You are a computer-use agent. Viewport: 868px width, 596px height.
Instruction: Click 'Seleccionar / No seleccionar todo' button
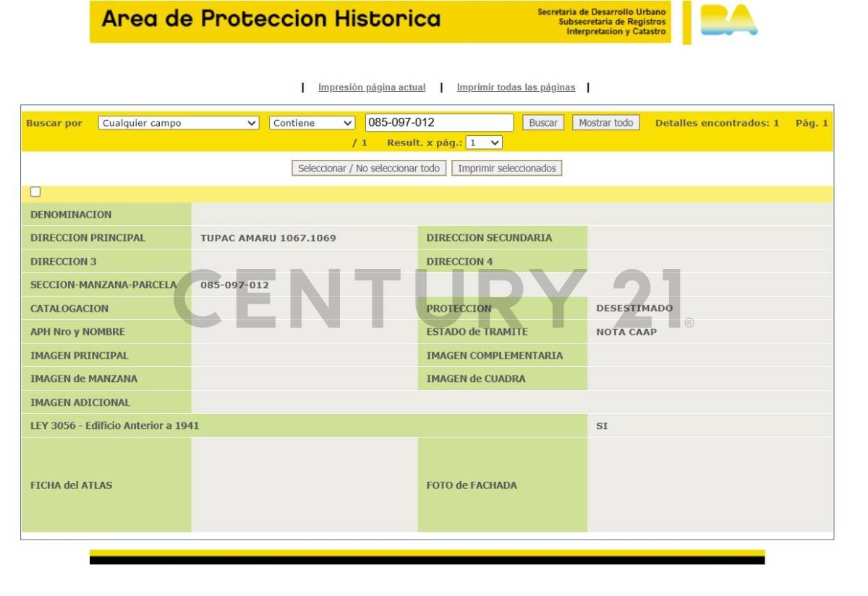click(x=369, y=169)
